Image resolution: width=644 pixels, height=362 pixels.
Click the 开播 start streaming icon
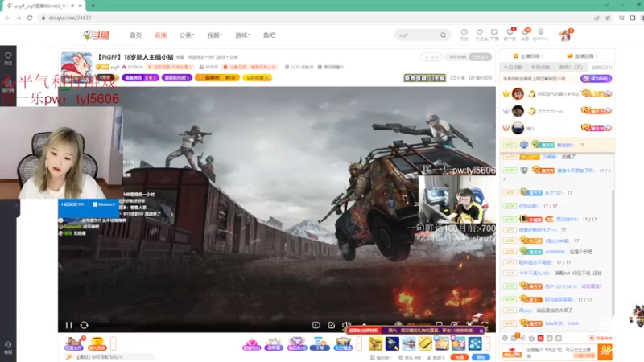(494, 35)
